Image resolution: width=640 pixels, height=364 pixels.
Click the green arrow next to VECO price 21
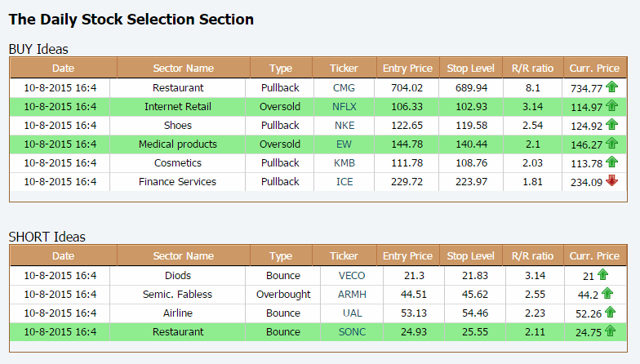pos(602,274)
